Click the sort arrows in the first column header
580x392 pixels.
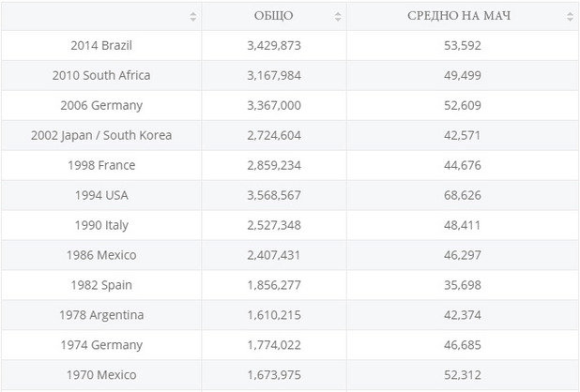click(x=192, y=17)
